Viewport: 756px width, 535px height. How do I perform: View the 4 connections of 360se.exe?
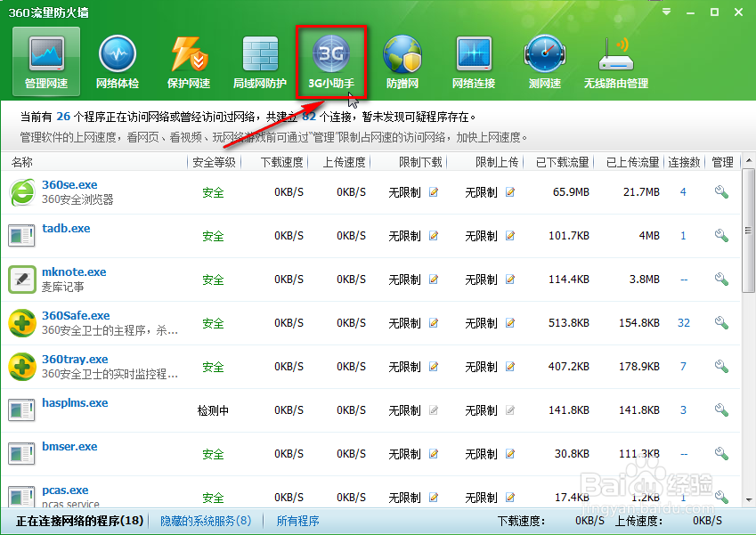[683, 191]
